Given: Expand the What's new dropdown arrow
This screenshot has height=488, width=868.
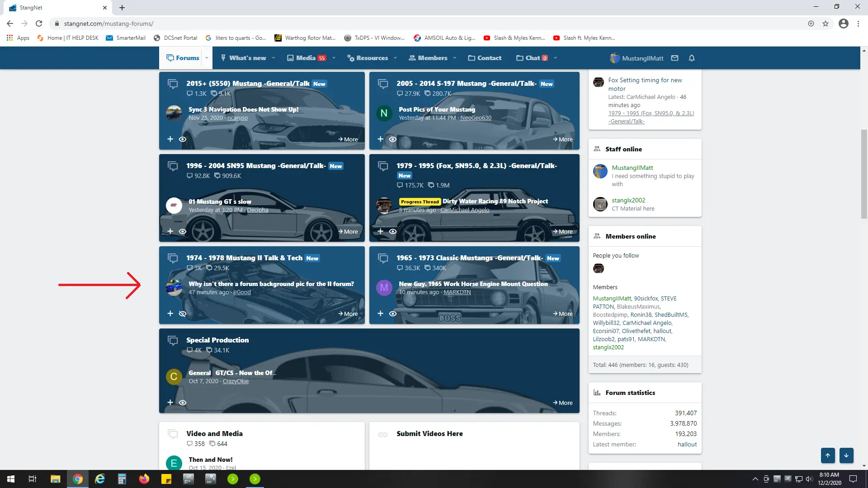Looking at the screenshot, I should click(273, 58).
